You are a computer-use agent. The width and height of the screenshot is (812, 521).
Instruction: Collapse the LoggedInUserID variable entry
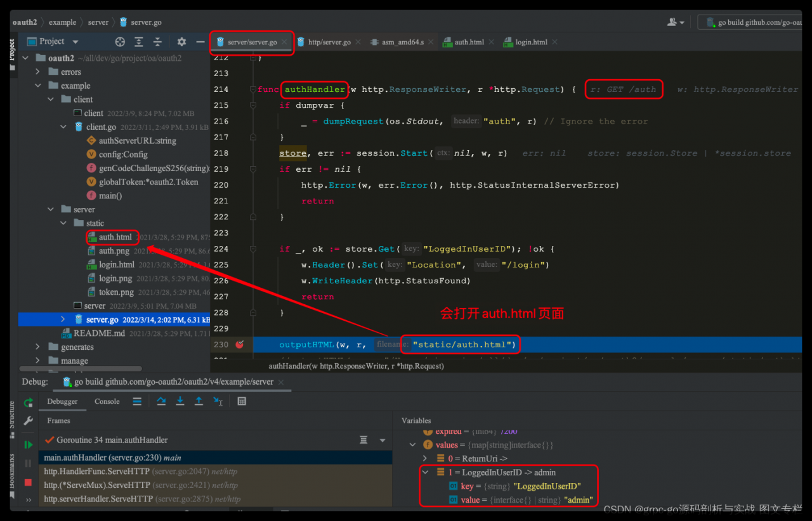click(426, 472)
